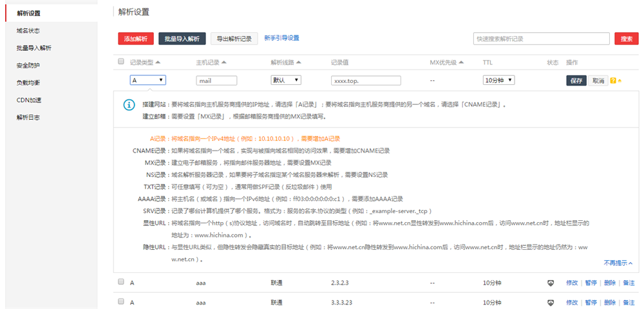Sort by 解析线路 column arrow
This screenshot has height=309, width=644.
click(299, 62)
